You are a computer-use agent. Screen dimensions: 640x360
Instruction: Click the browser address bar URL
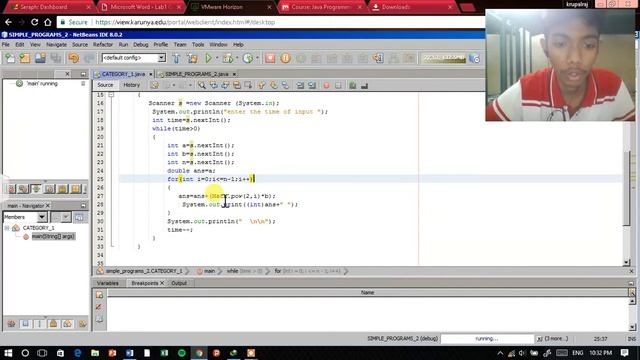click(x=185, y=22)
